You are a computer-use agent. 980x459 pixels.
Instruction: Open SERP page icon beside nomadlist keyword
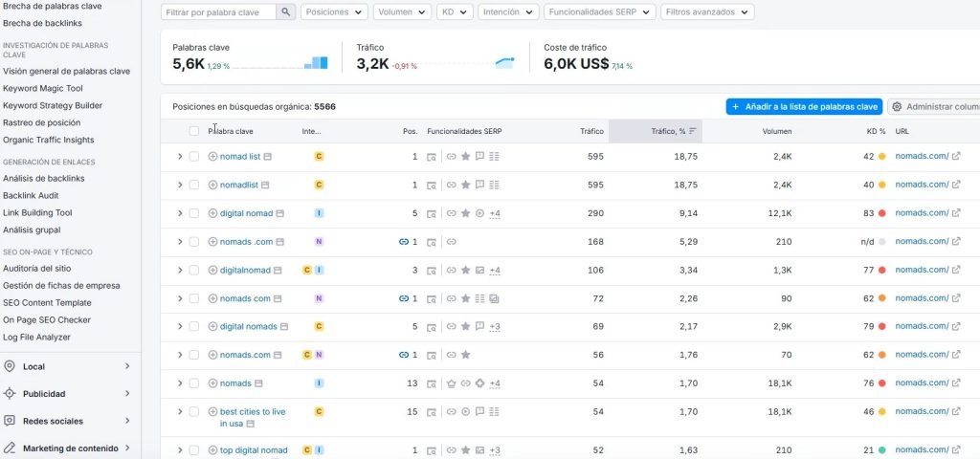tap(265, 185)
